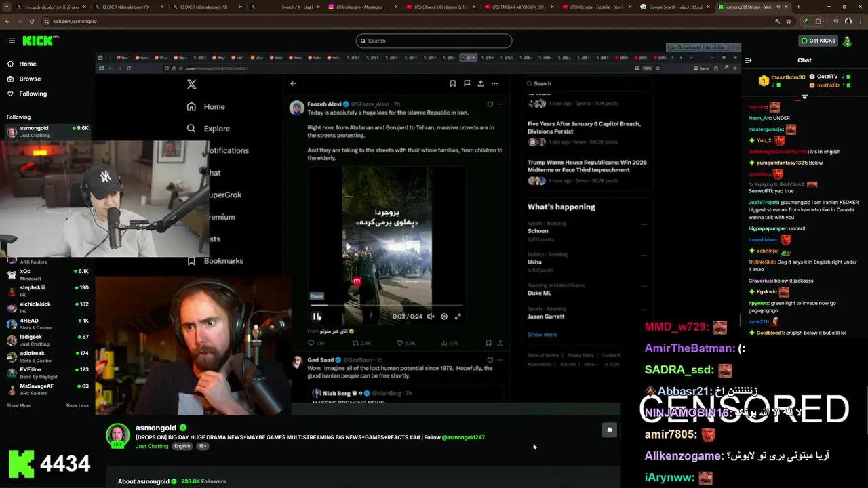Collapse the chat panel with arrow icon
The image size is (868, 488).
click(748, 60)
